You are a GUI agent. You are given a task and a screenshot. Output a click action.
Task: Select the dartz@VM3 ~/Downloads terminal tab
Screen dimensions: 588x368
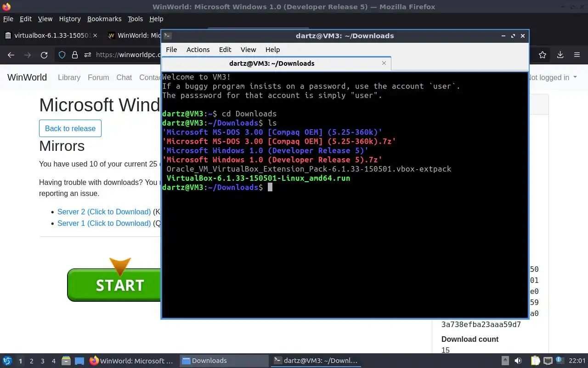tap(276, 63)
